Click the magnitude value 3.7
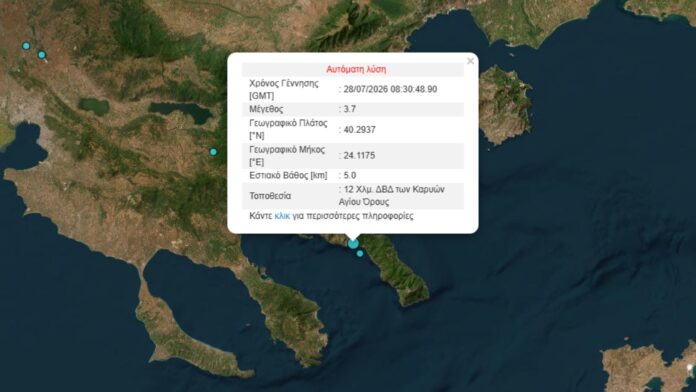This screenshot has height=392, width=696. [350, 109]
